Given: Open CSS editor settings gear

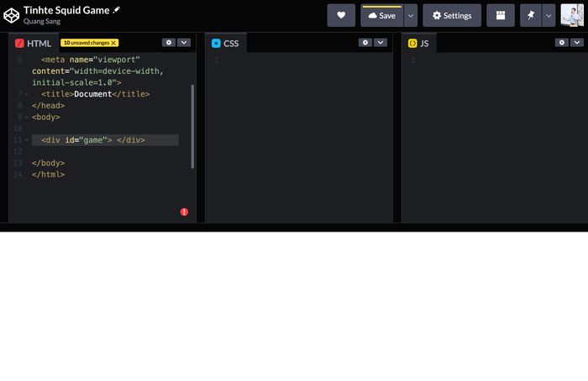Looking at the screenshot, I should tap(365, 42).
